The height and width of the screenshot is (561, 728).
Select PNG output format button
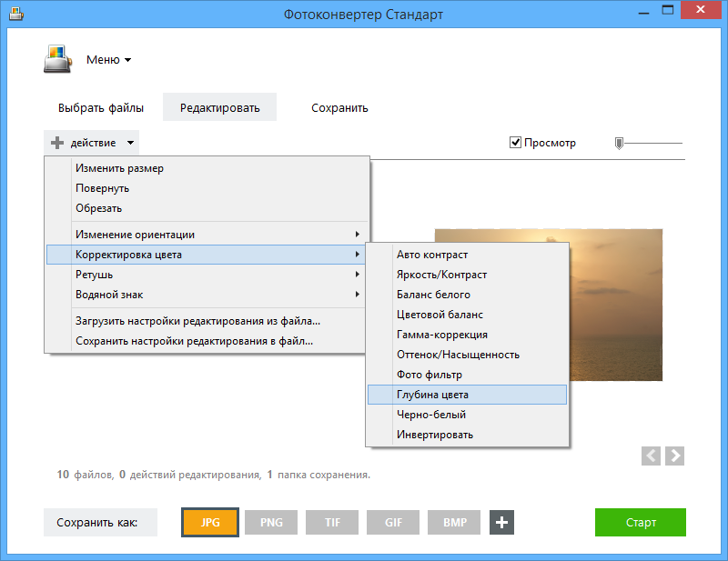point(271,522)
